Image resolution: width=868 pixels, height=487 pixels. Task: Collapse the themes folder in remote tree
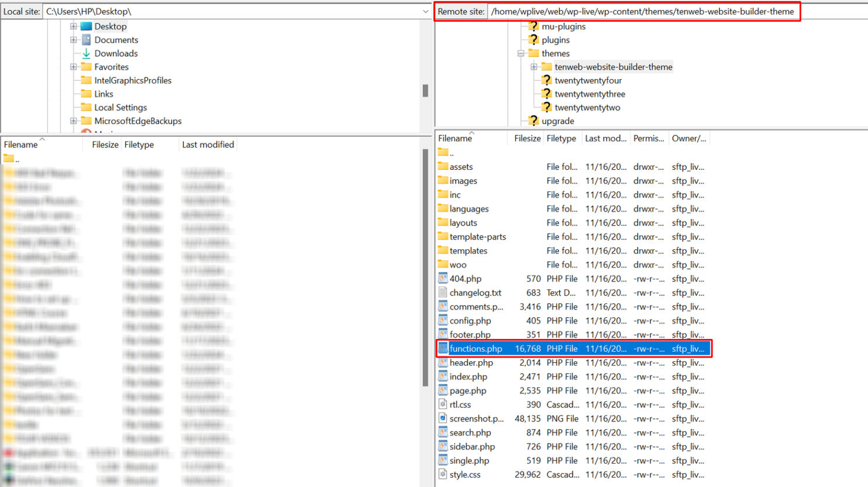(521, 53)
